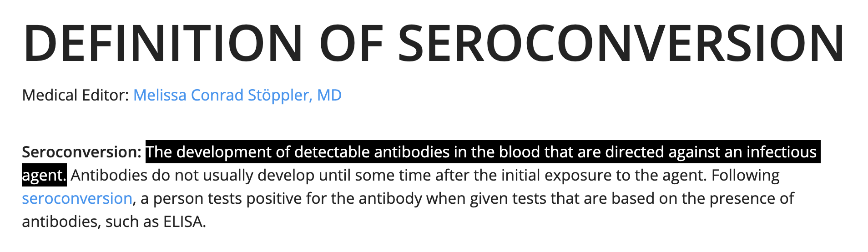868x252 pixels.
Task: Click the highlighted word "agent." on second line
Action: [x=44, y=176]
